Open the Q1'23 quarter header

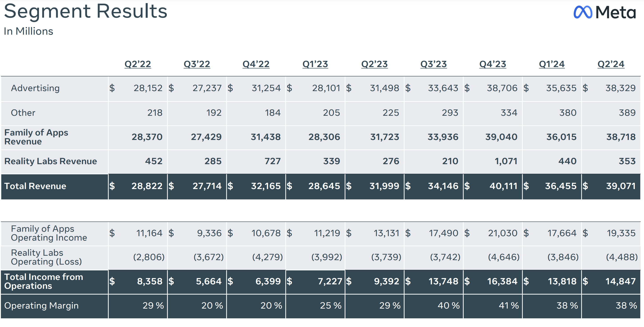[315, 64]
